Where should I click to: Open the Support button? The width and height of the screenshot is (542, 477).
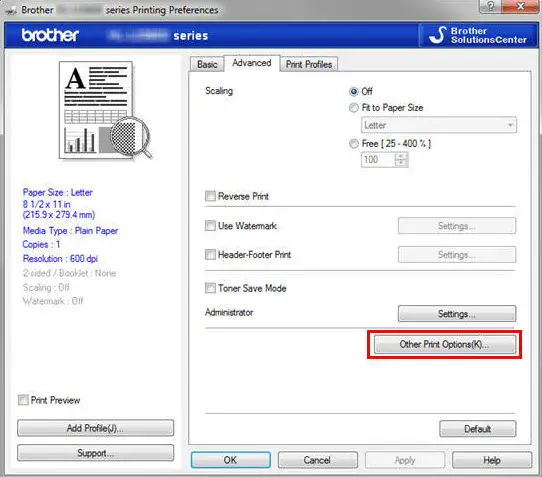click(x=95, y=453)
